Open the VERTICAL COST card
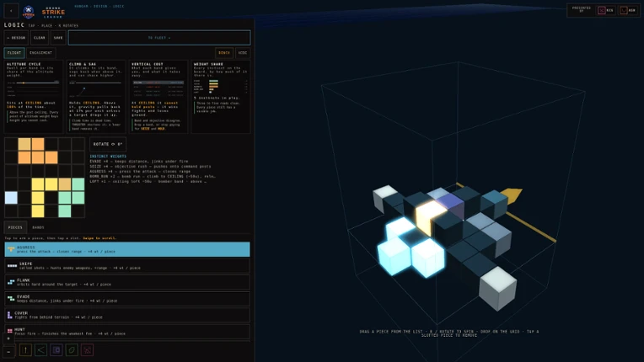This screenshot has height=362, width=644. point(158,97)
